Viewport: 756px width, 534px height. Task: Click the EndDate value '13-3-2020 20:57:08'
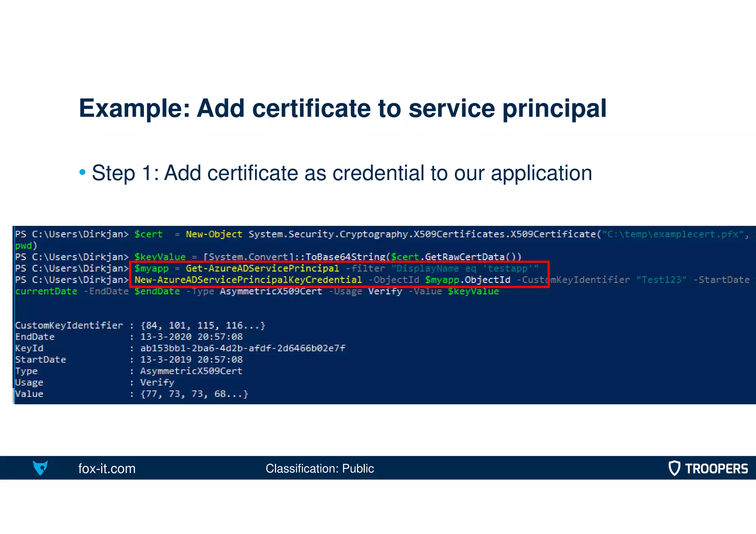click(192, 337)
